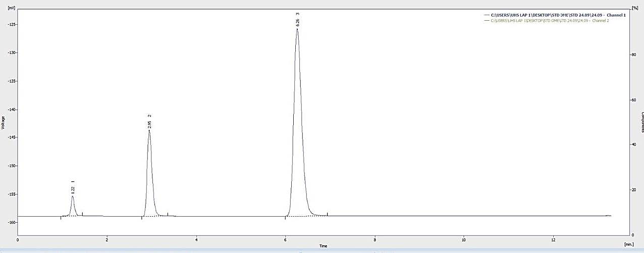Click the Voltage axis title
This screenshot has height=253, width=644.
tap(3, 122)
